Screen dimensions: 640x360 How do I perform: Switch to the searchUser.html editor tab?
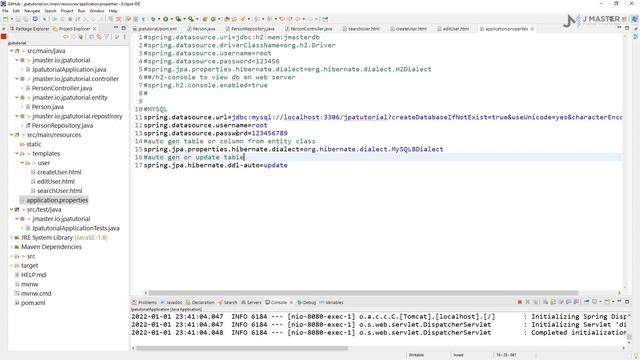pyautogui.click(x=361, y=29)
